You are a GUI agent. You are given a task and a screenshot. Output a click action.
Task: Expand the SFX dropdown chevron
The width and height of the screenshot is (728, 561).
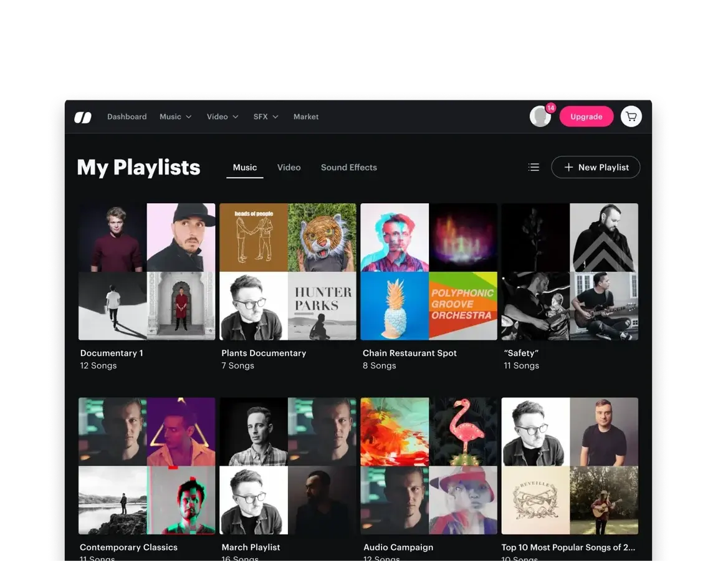click(275, 117)
